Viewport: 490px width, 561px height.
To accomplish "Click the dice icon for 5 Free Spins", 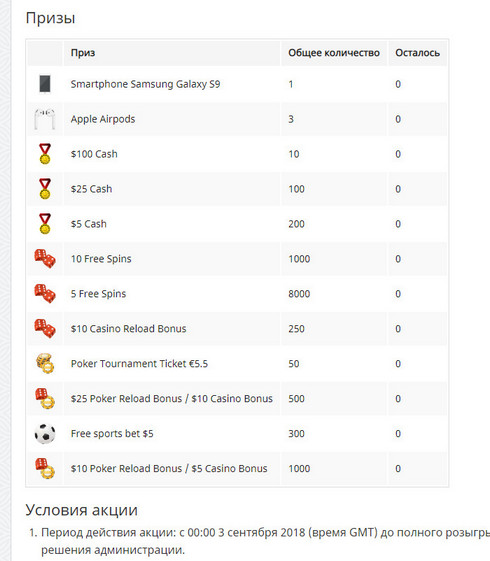I will (45, 293).
